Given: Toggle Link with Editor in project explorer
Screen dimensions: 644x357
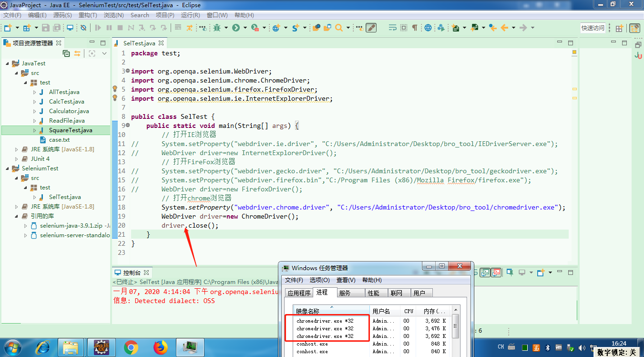Looking at the screenshot, I should pyautogui.click(x=77, y=53).
